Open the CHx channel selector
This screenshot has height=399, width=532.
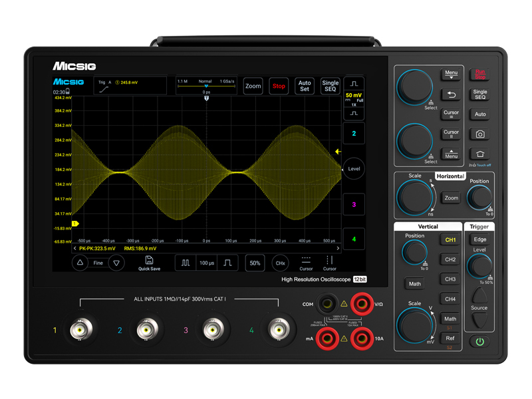point(281,263)
